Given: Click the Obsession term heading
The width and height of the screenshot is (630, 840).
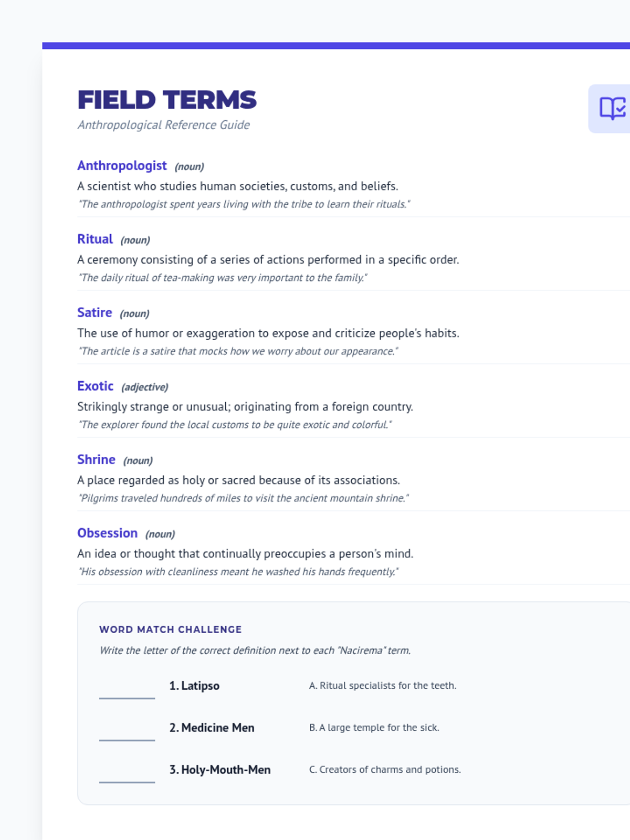Looking at the screenshot, I should coord(107,533).
